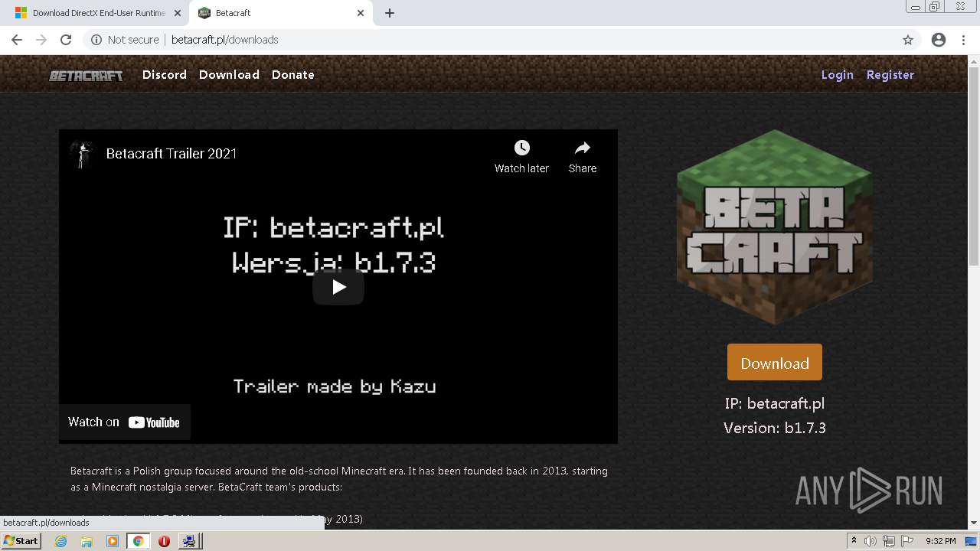Click the volume speaker tray icon
The width and height of the screenshot is (980, 551).
871,541
